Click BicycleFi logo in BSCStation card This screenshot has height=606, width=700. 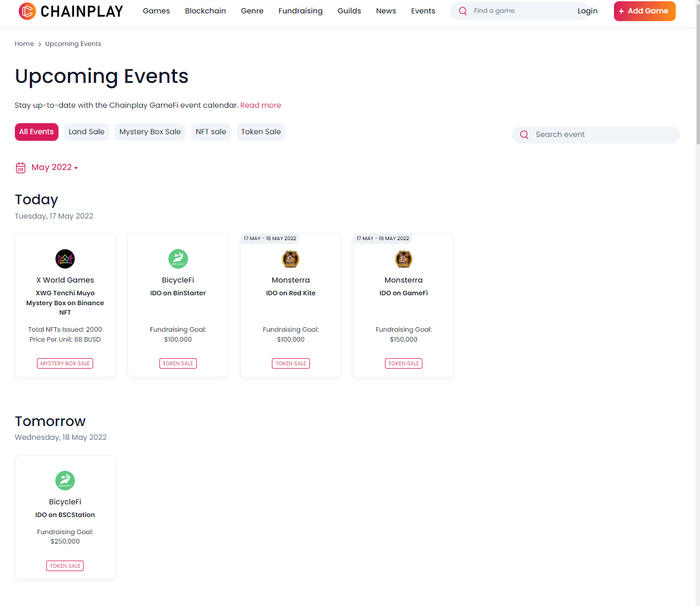[x=65, y=481]
